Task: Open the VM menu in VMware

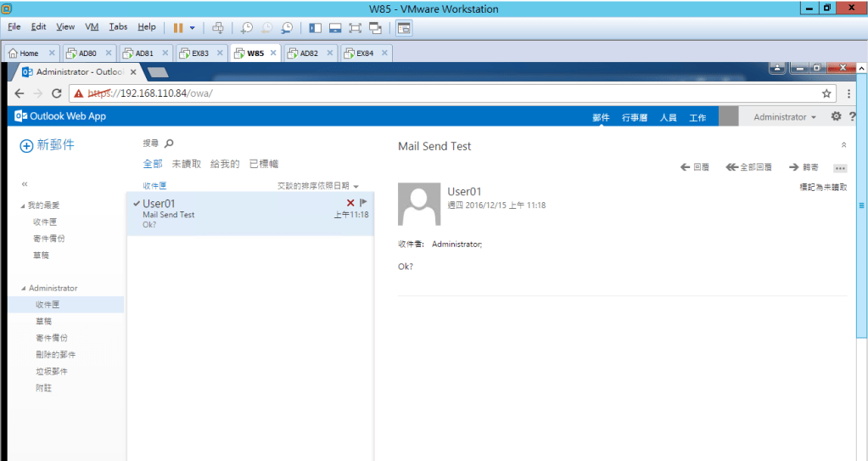Action: click(x=92, y=27)
